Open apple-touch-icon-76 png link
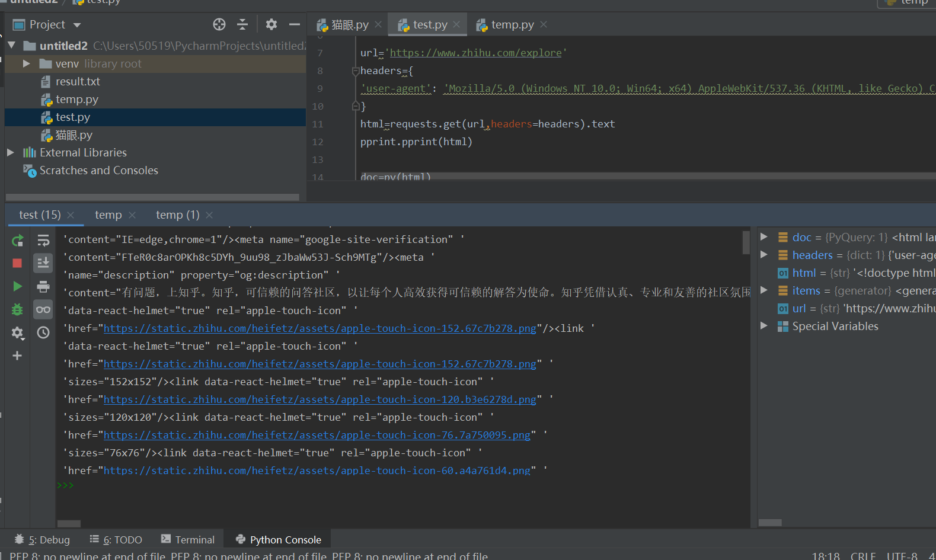The image size is (936, 560). click(317, 435)
